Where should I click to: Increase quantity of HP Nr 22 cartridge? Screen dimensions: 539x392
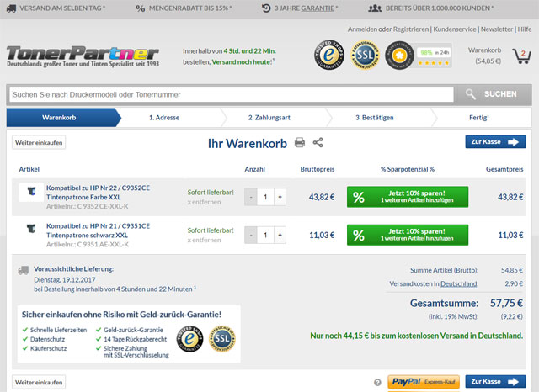click(280, 197)
